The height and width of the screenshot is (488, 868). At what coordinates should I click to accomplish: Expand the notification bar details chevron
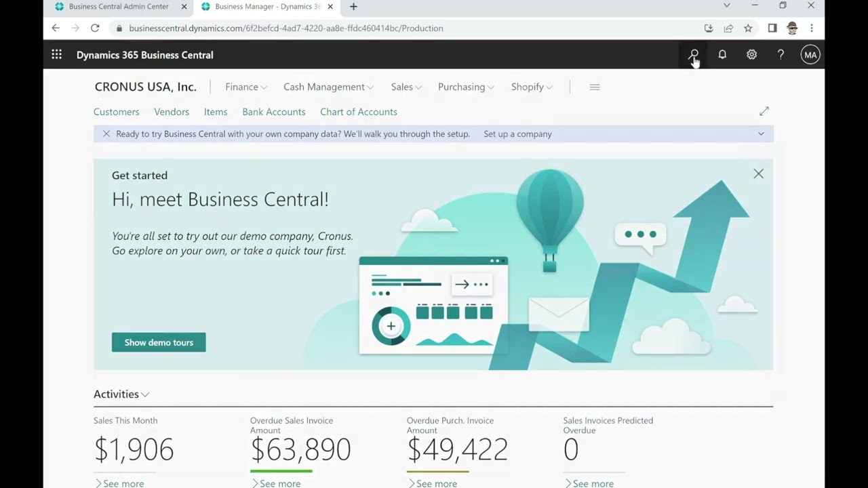(x=761, y=134)
